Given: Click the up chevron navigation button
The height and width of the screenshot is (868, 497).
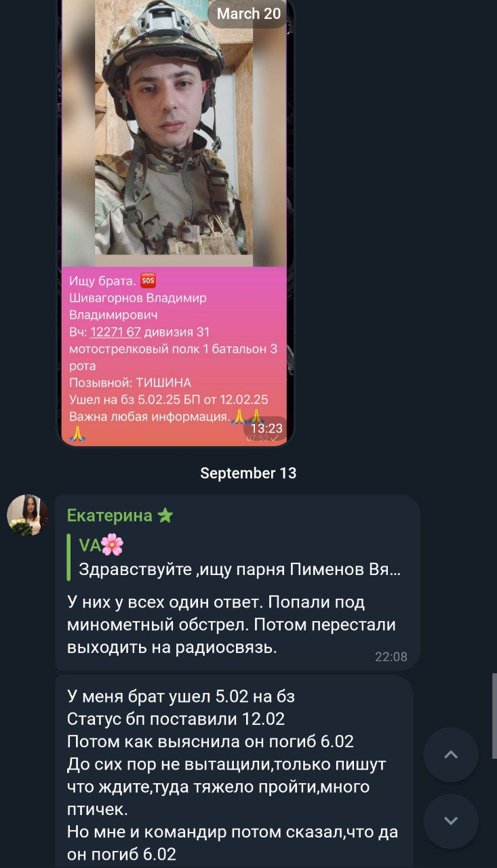Looking at the screenshot, I should coord(451,755).
